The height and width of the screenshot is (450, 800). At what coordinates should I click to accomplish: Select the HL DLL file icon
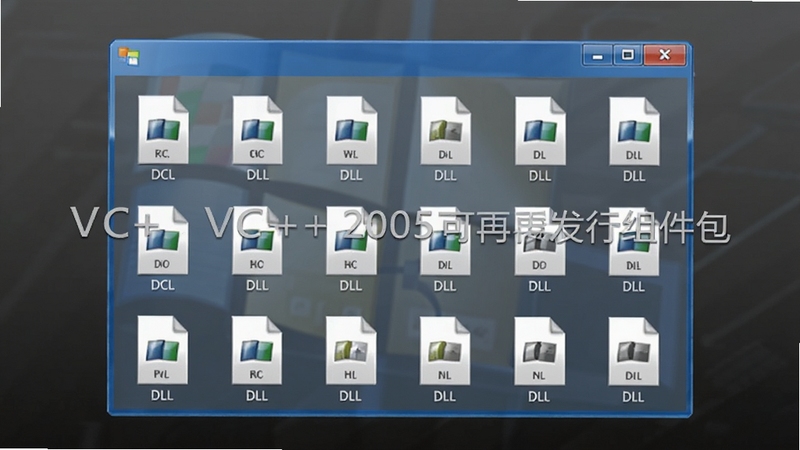[x=351, y=351]
